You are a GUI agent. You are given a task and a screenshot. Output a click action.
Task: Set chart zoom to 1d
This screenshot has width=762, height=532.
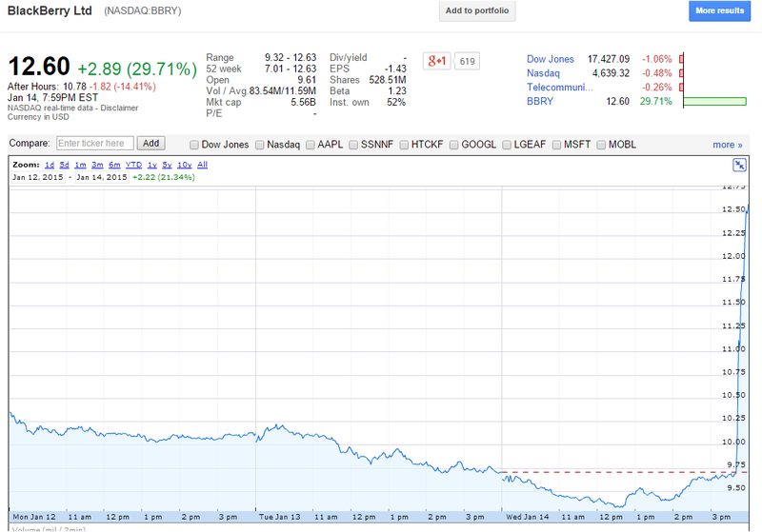pyautogui.click(x=50, y=165)
